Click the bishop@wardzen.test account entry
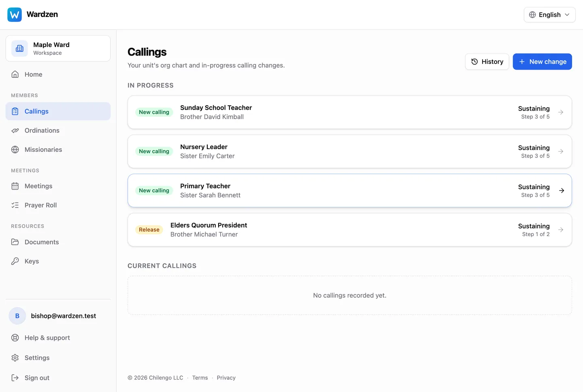The height and width of the screenshot is (392, 583). (58, 316)
